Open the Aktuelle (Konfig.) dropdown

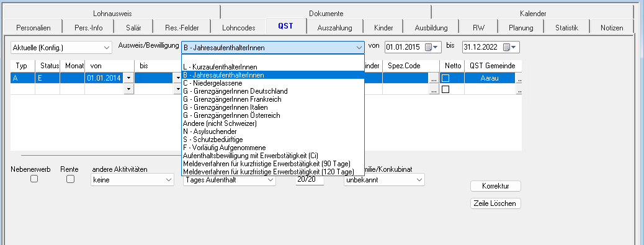61,48
